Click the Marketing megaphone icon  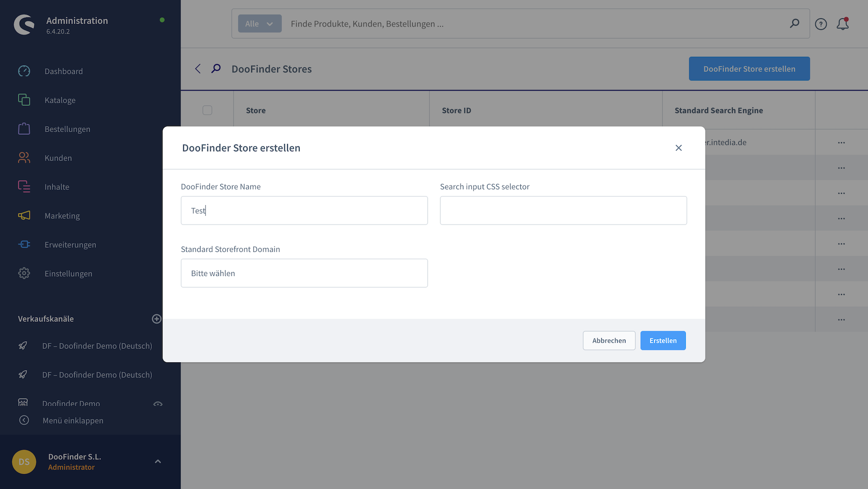(x=24, y=215)
